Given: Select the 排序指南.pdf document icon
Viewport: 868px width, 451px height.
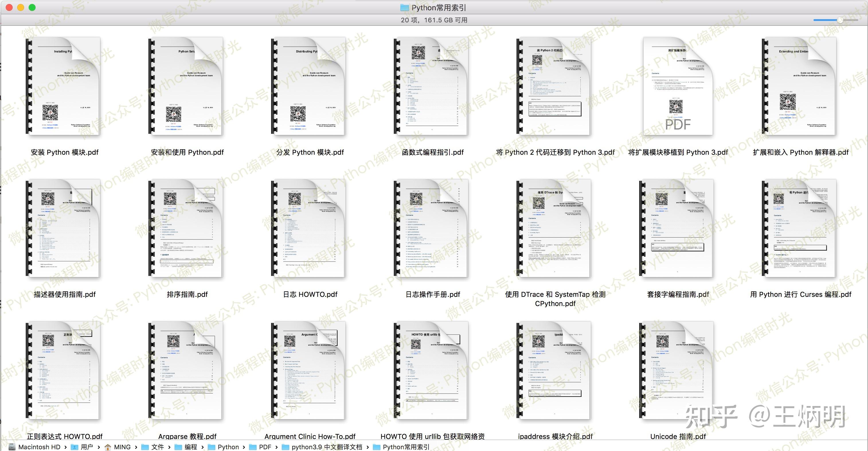Looking at the screenshot, I should click(186, 228).
